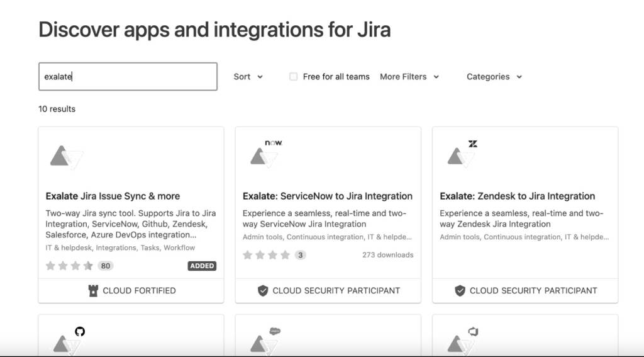
Task: Click category tags on ServiceNow integration card
Action: tap(327, 237)
